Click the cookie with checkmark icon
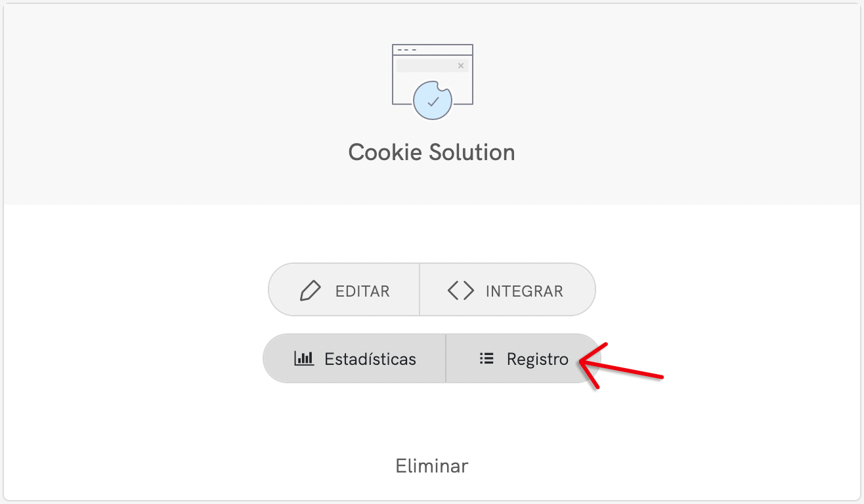 coord(432,100)
